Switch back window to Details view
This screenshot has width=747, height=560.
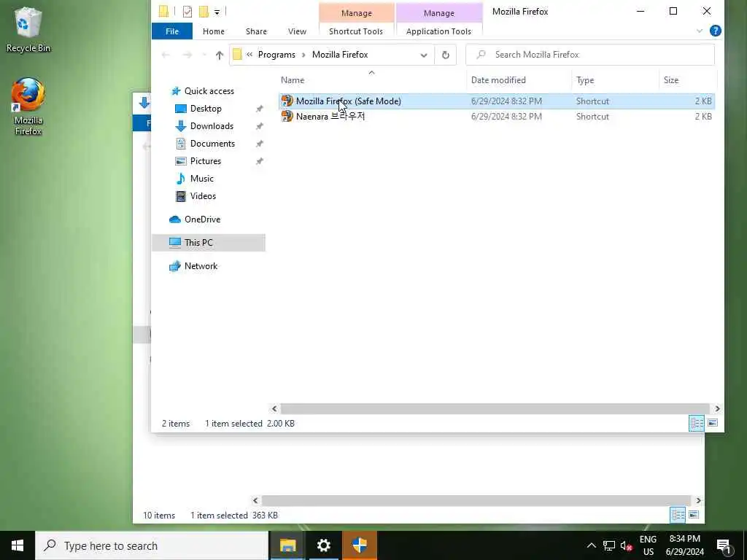pos(678,515)
